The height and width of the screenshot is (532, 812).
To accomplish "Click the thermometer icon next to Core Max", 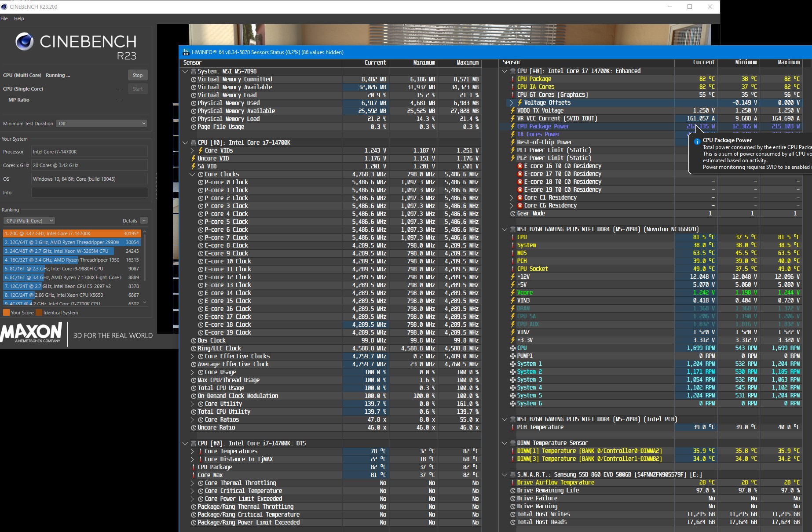I will 194,475.
